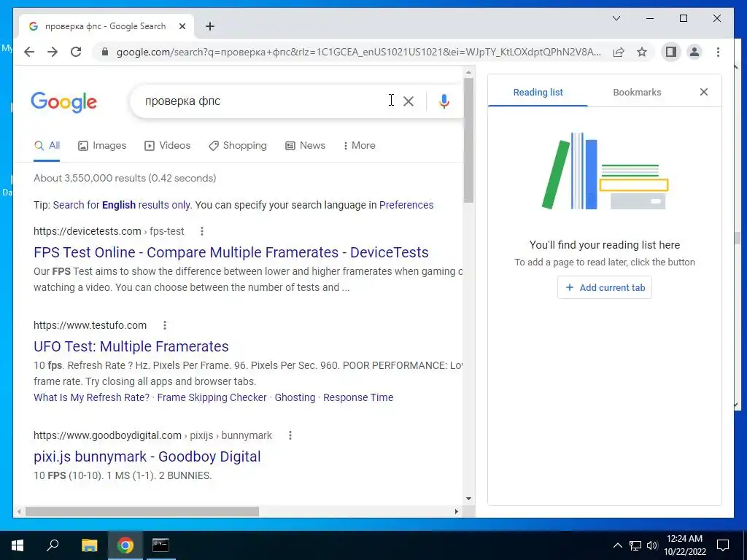This screenshot has height=560, width=747.
Task: Click the devicetests.com URL breadcrumb
Action: (109, 231)
